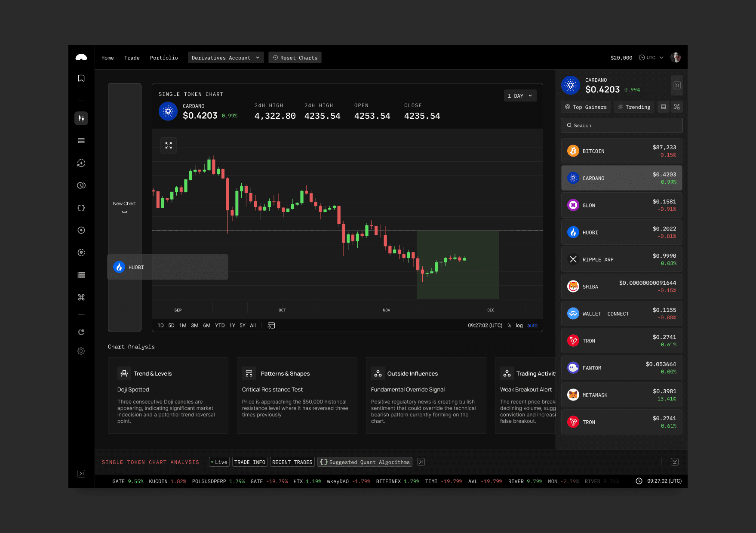Click the refresh-plus sidebar icon
The width and height of the screenshot is (756, 533).
81,163
